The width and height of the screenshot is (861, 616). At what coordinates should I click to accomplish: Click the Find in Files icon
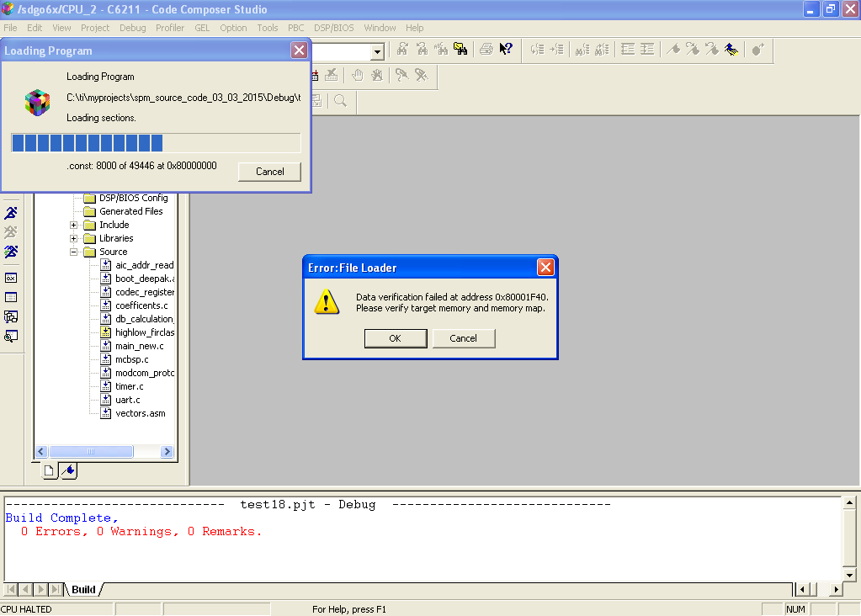460,50
